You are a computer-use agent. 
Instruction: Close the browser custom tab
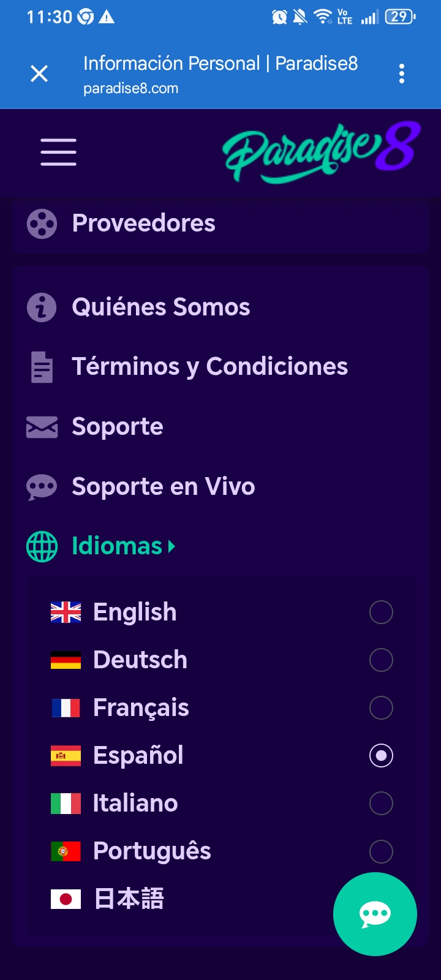click(x=39, y=73)
